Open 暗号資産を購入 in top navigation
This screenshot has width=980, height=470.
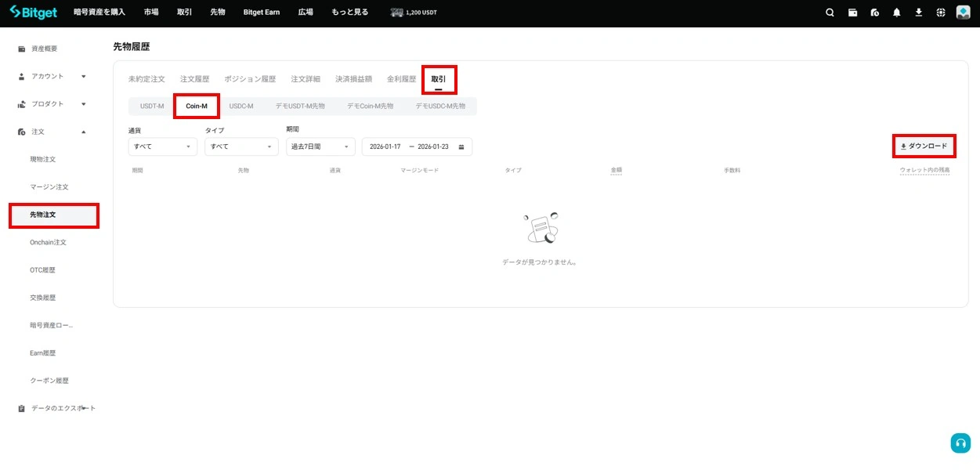[x=99, y=13]
